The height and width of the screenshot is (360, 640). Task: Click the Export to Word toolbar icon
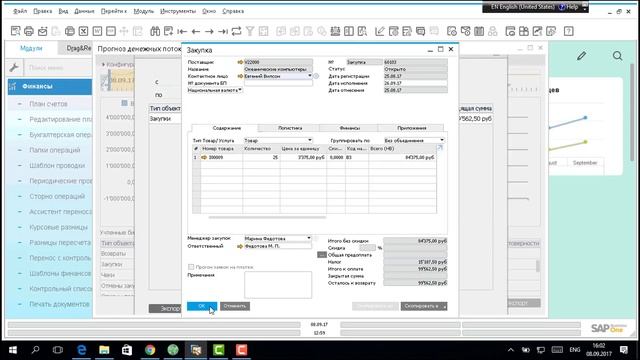click(97, 31)
